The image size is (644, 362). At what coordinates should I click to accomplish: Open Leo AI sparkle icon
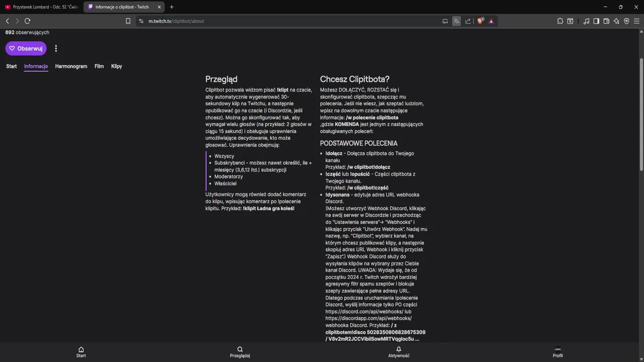pyautogui.click(x=616, y=21)
